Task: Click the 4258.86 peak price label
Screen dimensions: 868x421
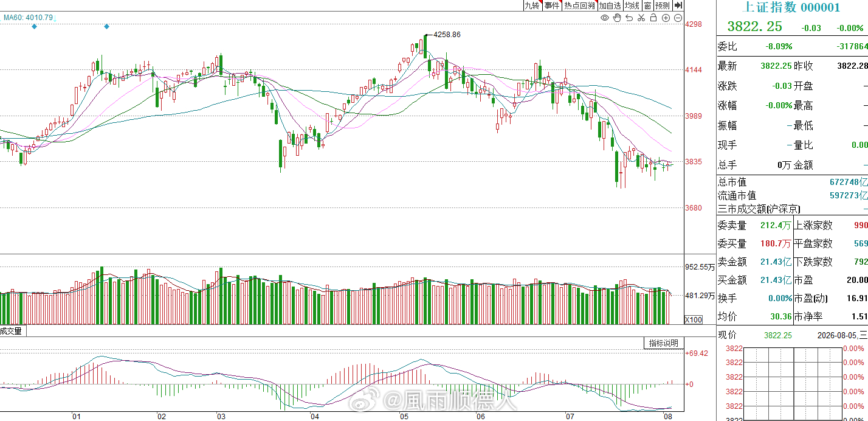Action: 447,35
